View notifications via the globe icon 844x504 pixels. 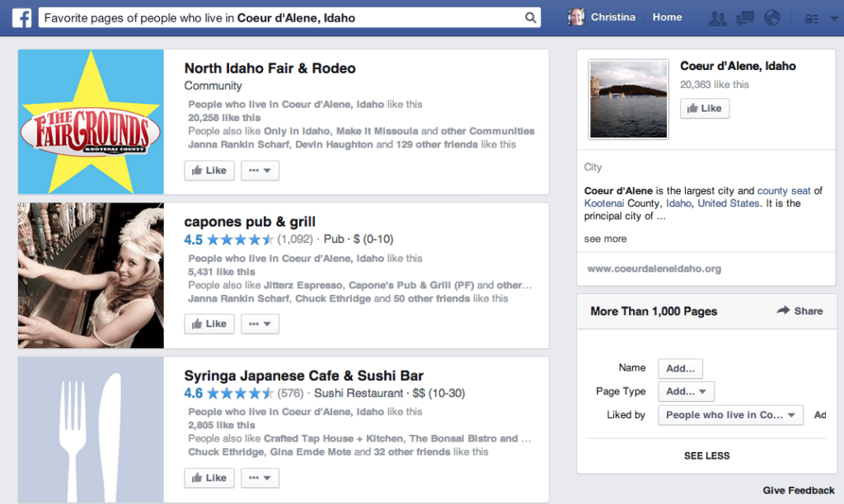771,16
